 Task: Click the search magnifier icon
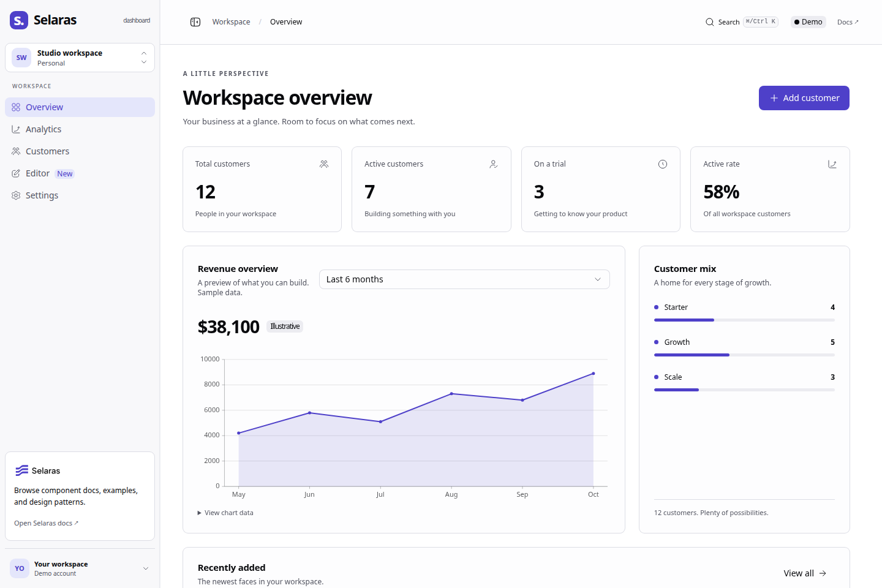710,22
